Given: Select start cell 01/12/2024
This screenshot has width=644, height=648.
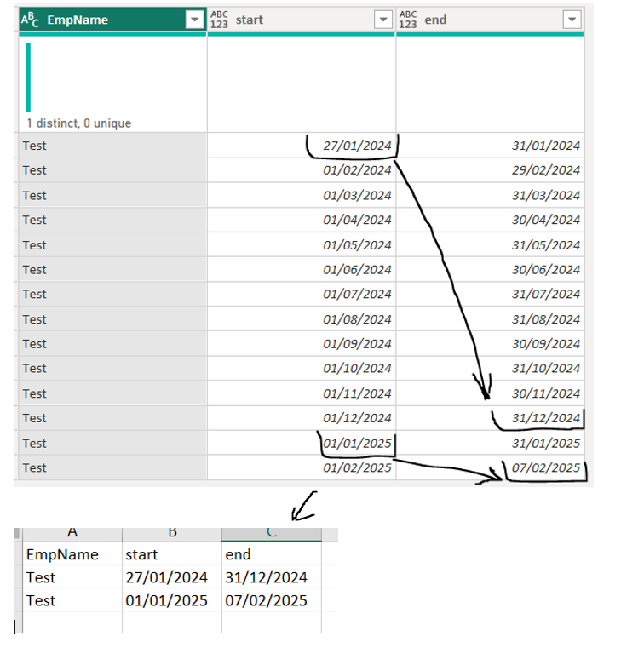Looking at the screenshot, I should [302, 418].
